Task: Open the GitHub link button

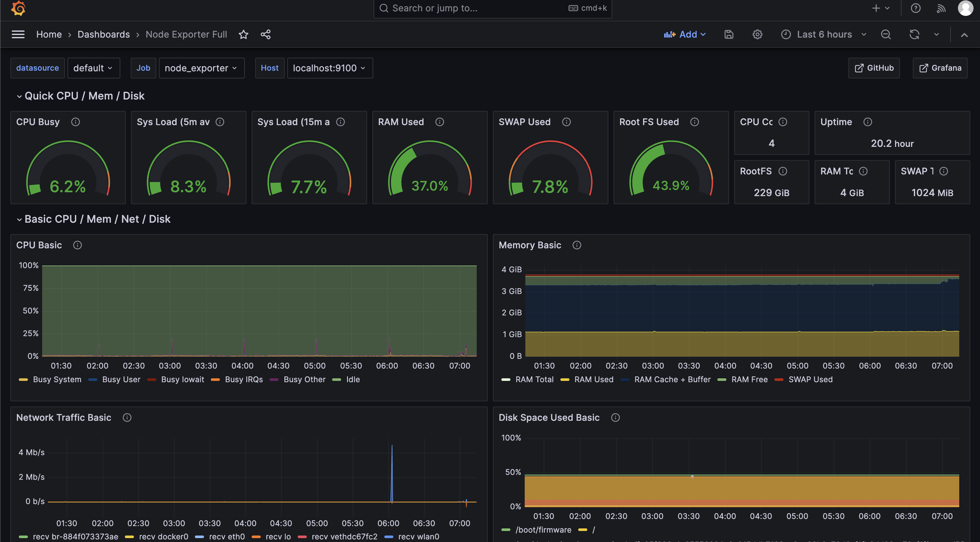Action: pyautogui.click(x=874, y=68)
